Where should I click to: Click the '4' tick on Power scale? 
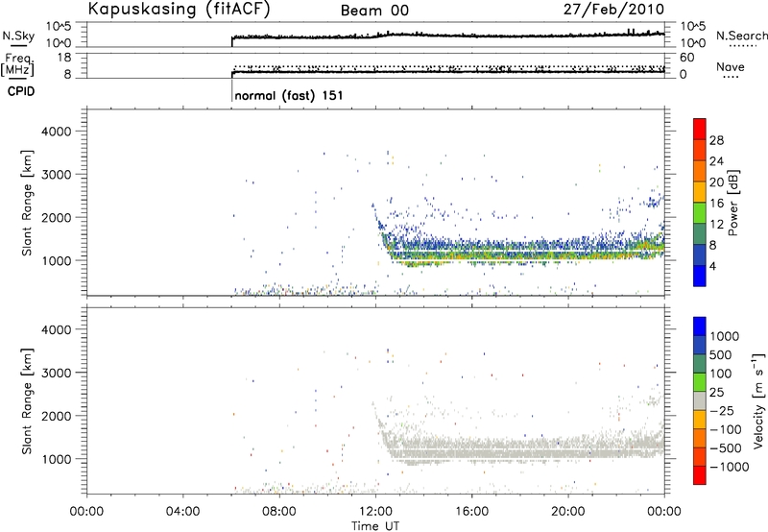pos(713,266)
